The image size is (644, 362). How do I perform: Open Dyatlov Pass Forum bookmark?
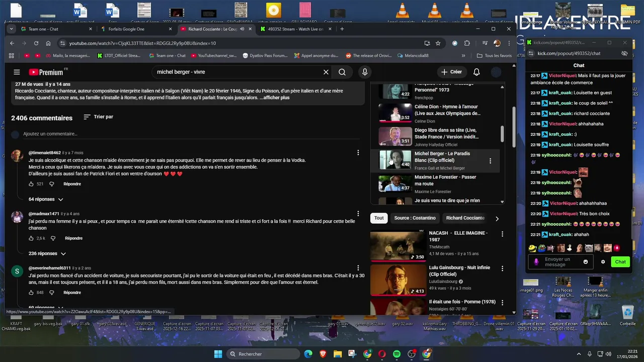coord(265,56)
